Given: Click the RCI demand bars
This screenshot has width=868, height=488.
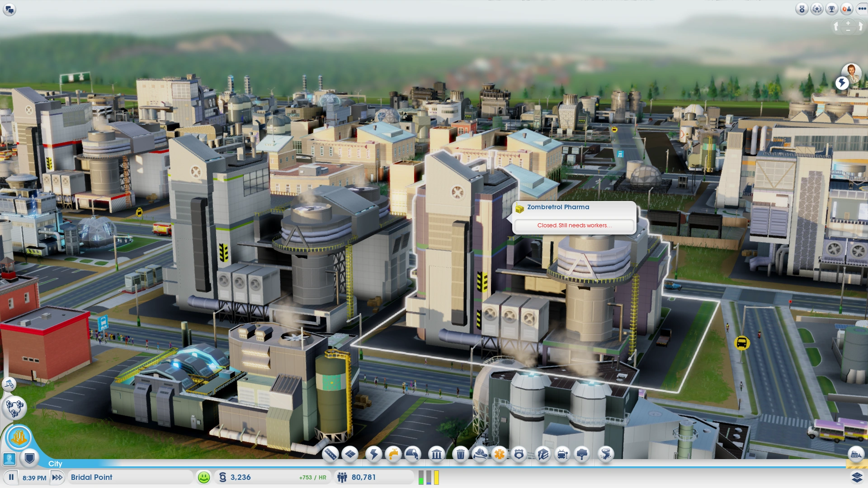Looking at the screenshot, I should click(429, 477).
